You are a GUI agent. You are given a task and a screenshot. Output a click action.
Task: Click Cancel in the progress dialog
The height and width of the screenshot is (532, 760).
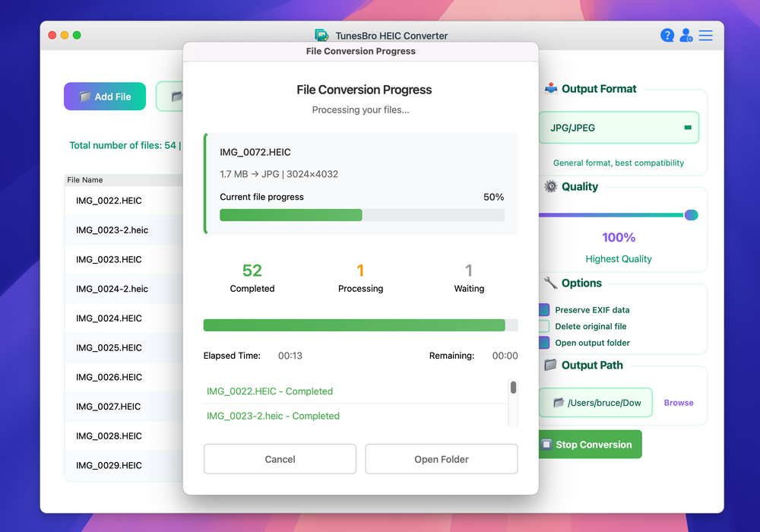click(280, 459)
